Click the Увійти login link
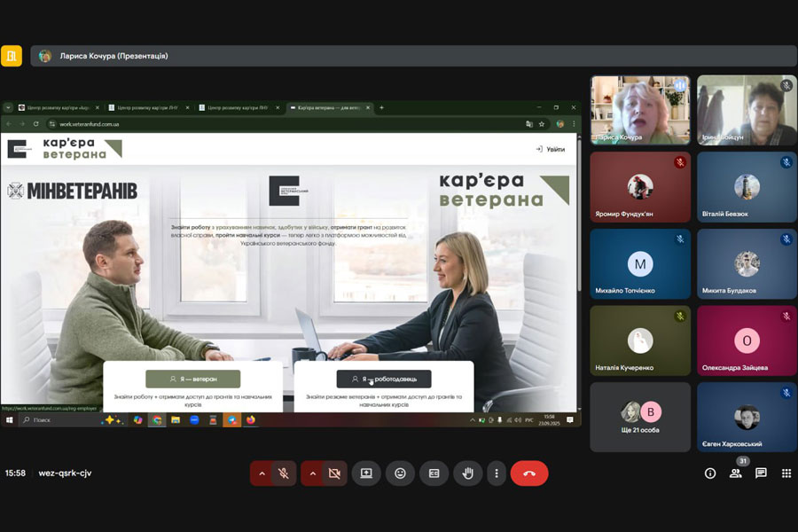798x532 pixels. [x=551, y=149]
